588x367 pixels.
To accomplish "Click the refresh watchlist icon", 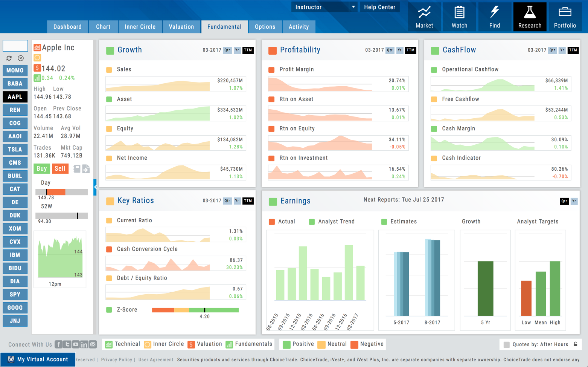I will pyautogui.click(x=9, y=58).
